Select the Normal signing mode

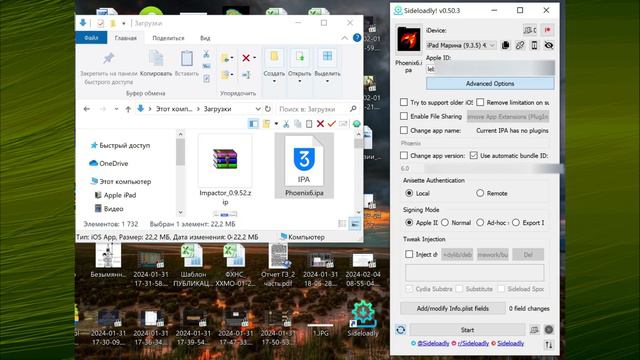click(445, 222)
